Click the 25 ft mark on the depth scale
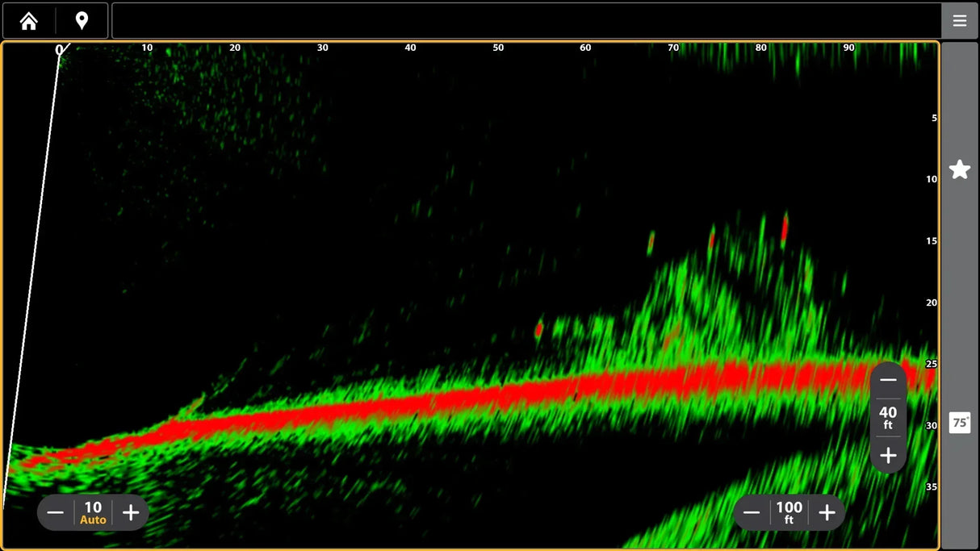Image resolution: width=980 pixels, height=551 pixels. pyautogui.click(x=932, y=364)
